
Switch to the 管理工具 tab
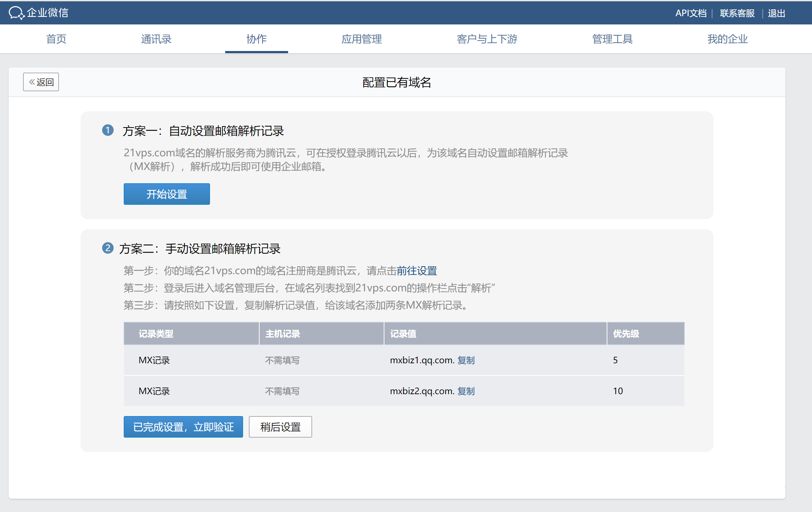pos(612,39)
